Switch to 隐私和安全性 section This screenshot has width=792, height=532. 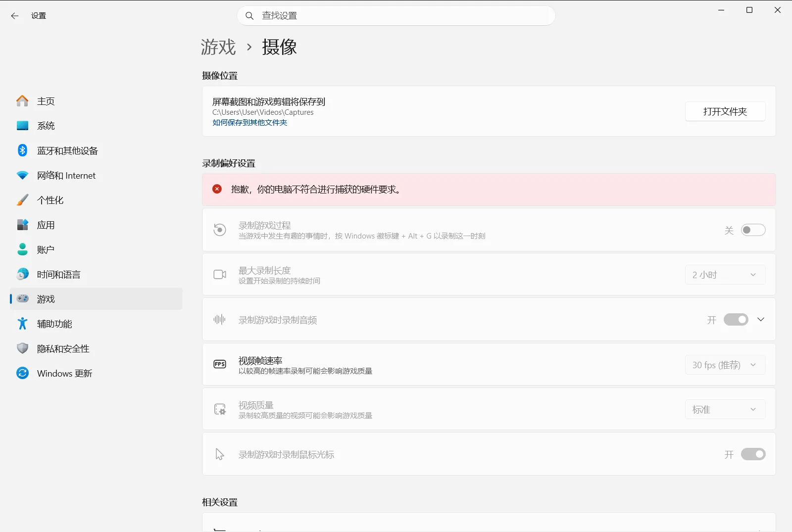pos(96,348)
